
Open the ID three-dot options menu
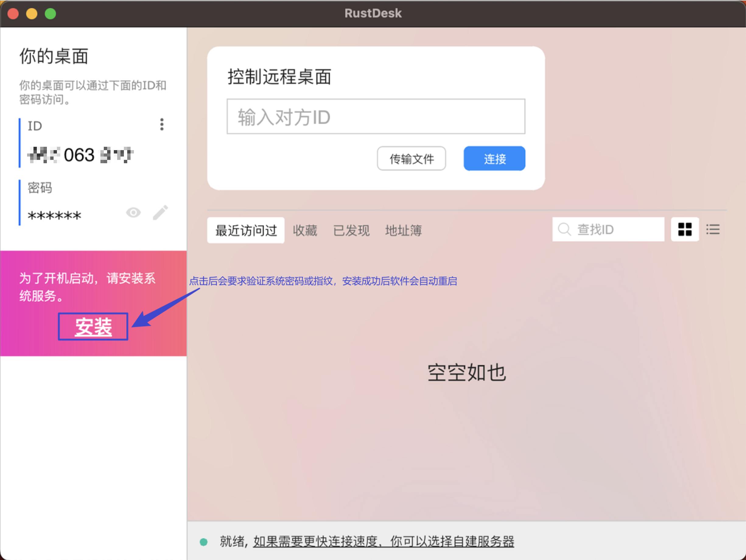pyautogui.click(x=162, y=125)
